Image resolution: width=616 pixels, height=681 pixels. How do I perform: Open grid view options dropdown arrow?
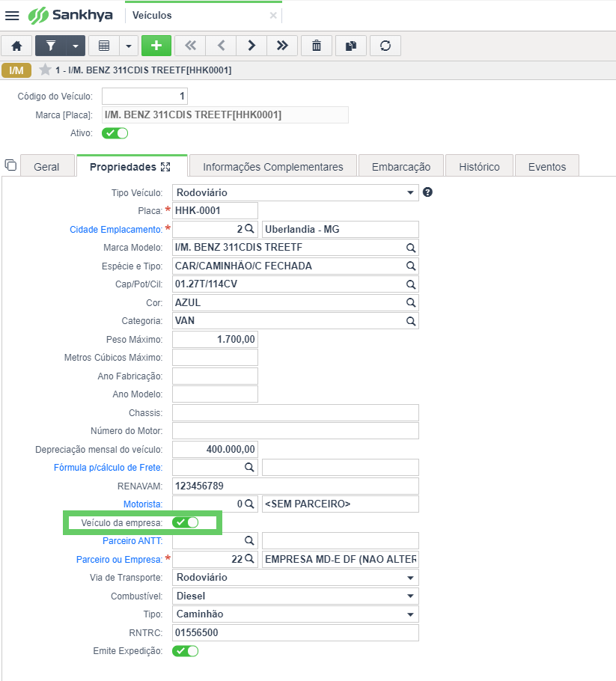[129, 46]
